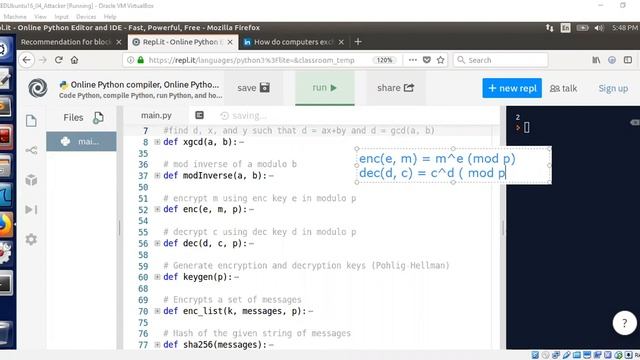Screen dimensions: 640x360
Task: Click the save button
Action: [253, 88]
